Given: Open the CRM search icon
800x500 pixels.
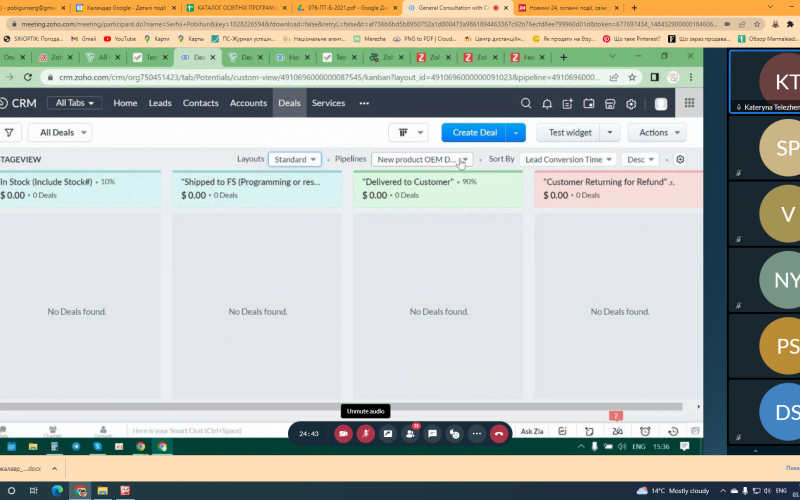Looking at the screenshot, I should [x=526, y=104].
